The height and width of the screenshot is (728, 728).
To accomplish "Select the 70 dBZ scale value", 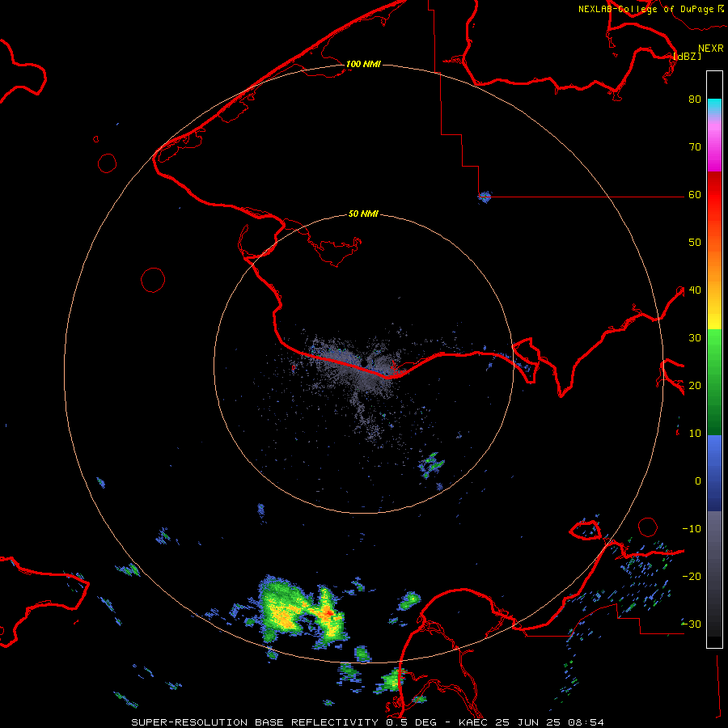I will click(x=695, y=146).
